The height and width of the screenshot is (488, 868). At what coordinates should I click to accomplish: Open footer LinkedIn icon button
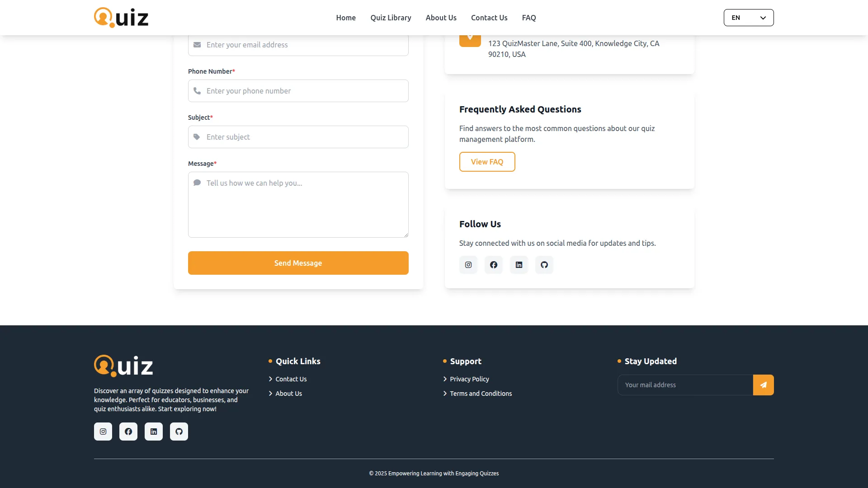point(154,432)
